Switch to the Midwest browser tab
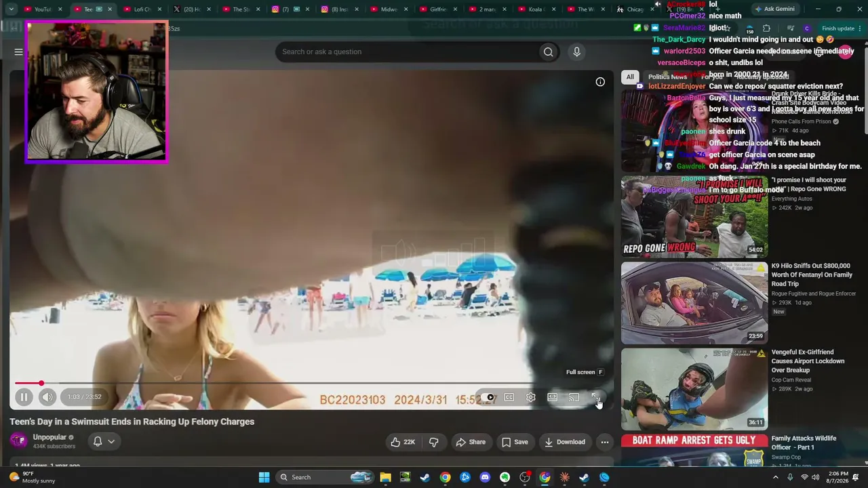The width and height of the screenshot is (868, 488). 389,9
